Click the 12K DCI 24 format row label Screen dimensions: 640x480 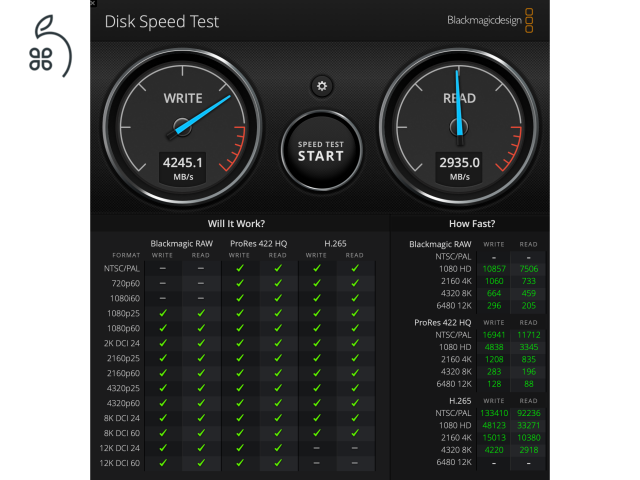coord(120,448)
